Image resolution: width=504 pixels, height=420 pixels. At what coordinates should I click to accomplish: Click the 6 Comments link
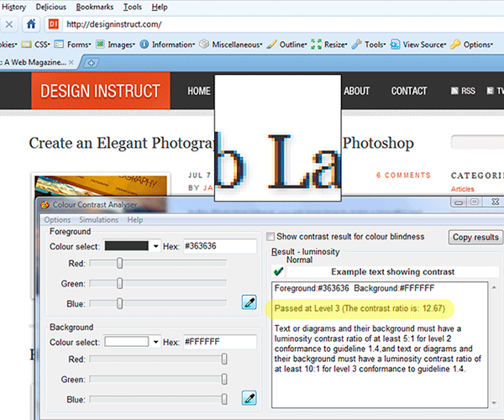tap(403, 175)
